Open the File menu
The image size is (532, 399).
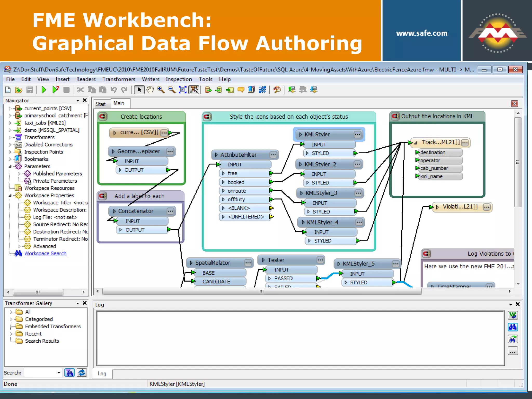tap(10, 79)
